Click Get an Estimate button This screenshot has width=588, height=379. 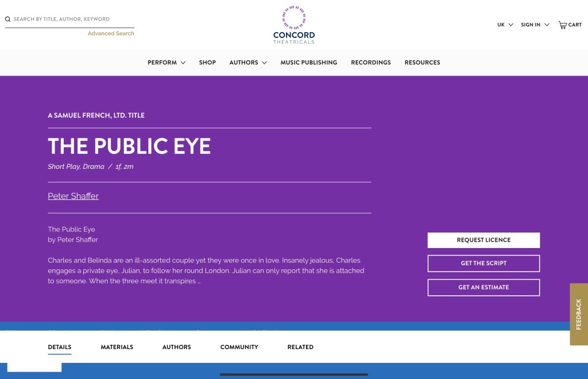click(x=483, y=288)
